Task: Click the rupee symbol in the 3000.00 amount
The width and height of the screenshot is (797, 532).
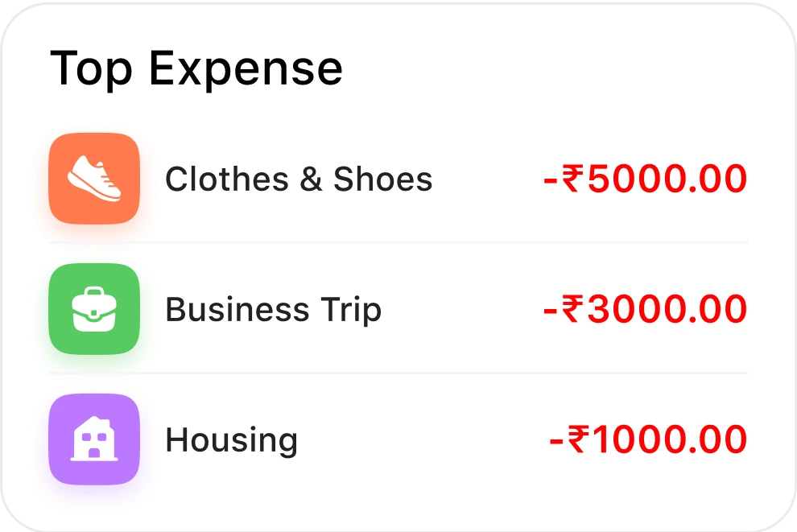Action: click(x=572, y=308)
